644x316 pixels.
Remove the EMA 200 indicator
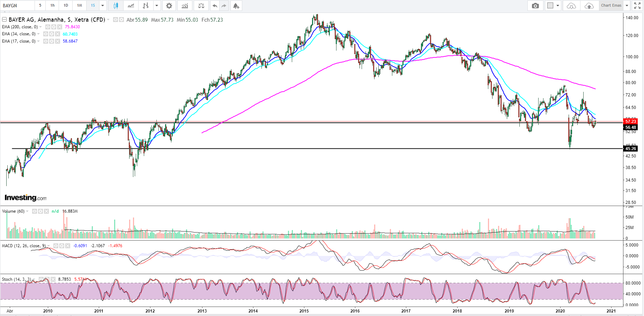coord(60,27)
